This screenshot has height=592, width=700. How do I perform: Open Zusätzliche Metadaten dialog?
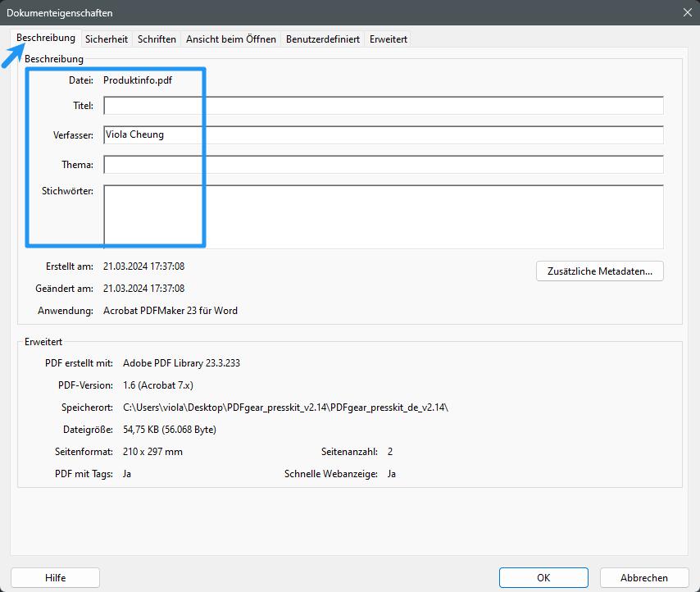(x=599, y=271)
